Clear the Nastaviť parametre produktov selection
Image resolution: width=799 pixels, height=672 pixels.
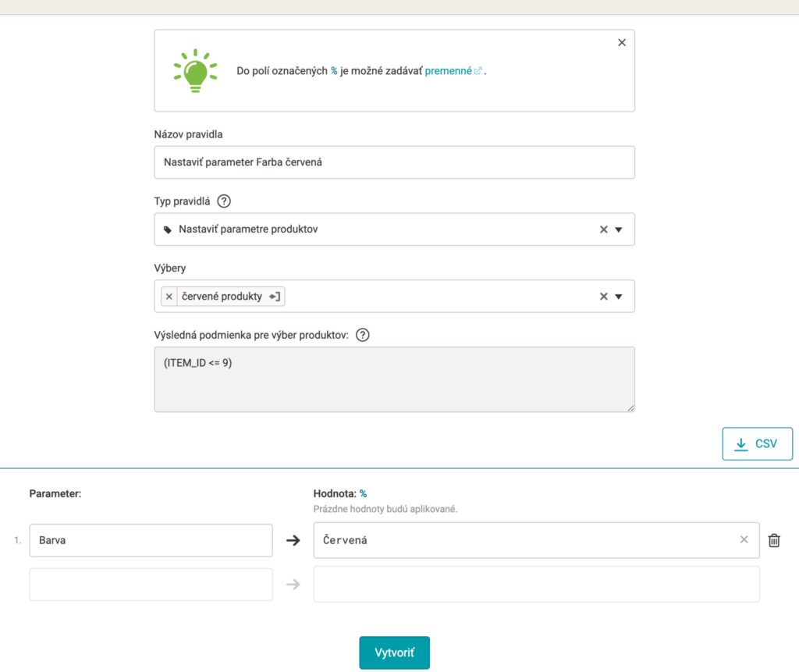tap(604, 229)
